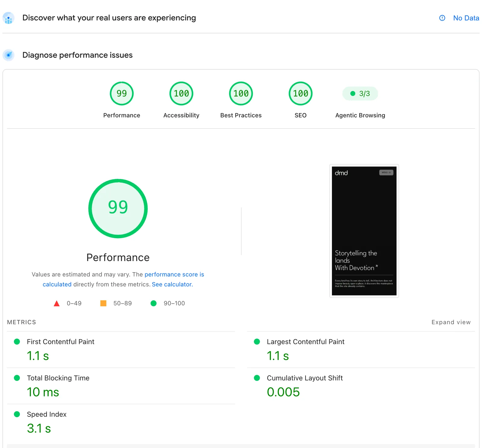Viewport: 482px width, 448px height.
Task: Toggle Expand view for metrics
Action: click(x=451, y=322)
